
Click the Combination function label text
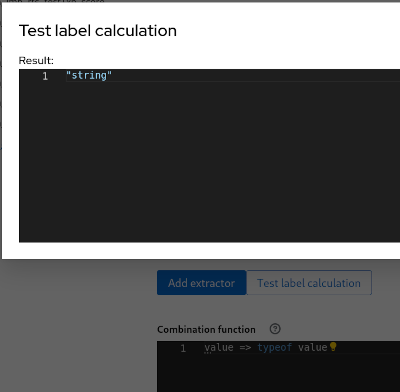tap(206, 329)
